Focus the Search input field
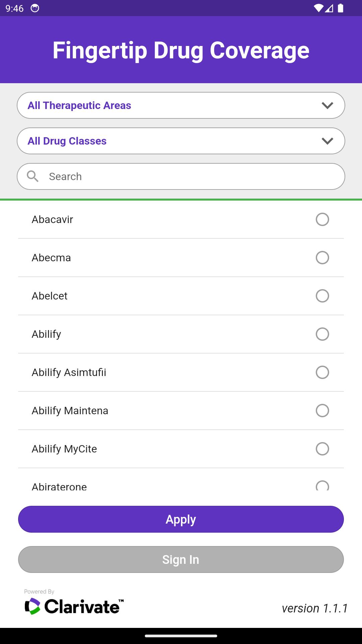The image size is (362, 644). [181, 176]
